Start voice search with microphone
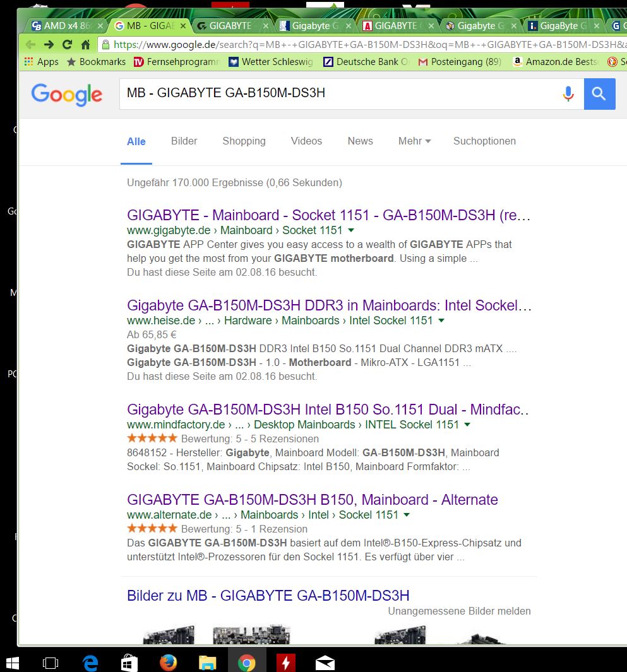The image size is (627, 672). point(568,93)
